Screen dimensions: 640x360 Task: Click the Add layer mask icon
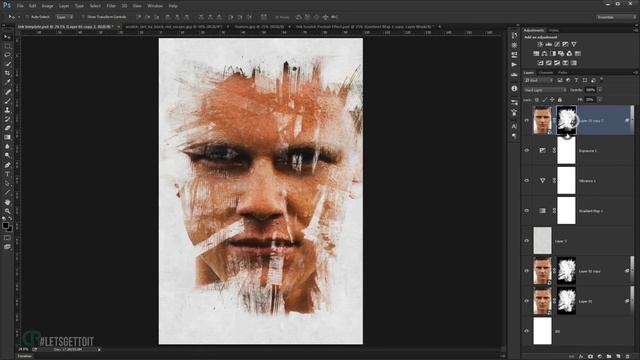pyautogui.click(x=590, y=356)
